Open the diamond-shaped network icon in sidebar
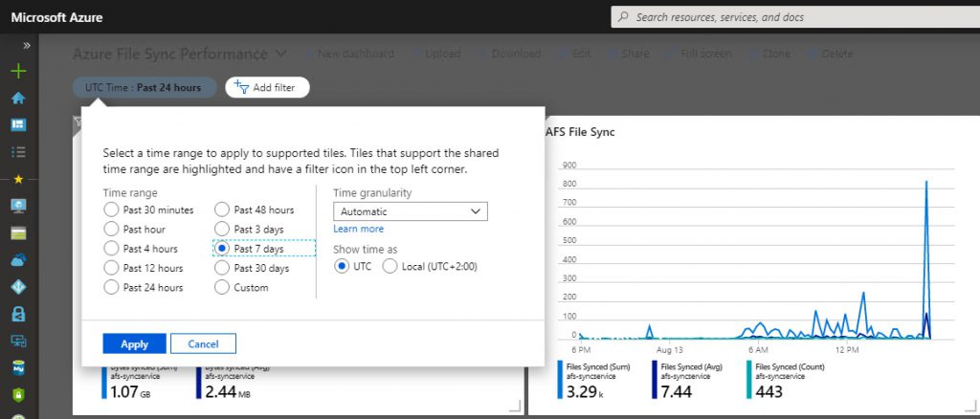The width and height of the screenshot is (980, 419). [x=19, y=287]
